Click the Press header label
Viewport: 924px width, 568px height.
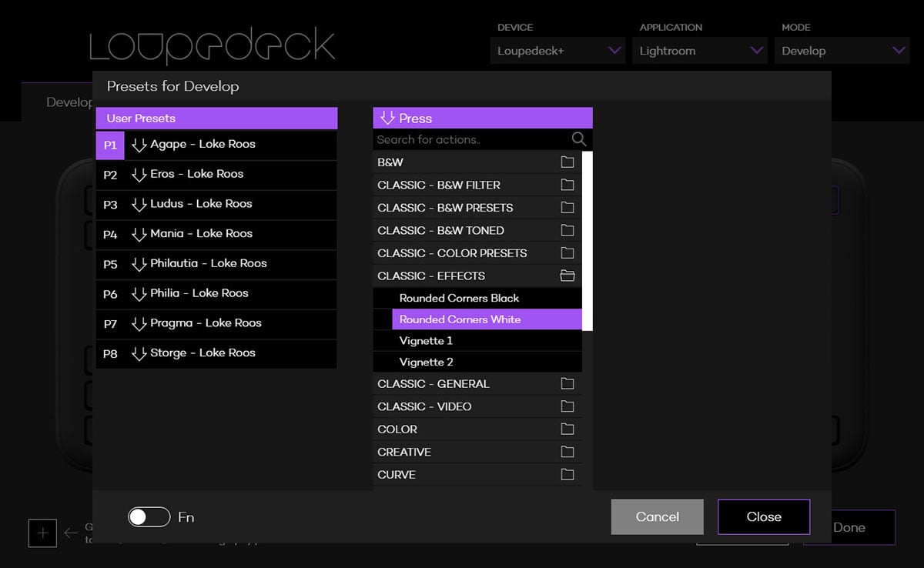[416, 119]
